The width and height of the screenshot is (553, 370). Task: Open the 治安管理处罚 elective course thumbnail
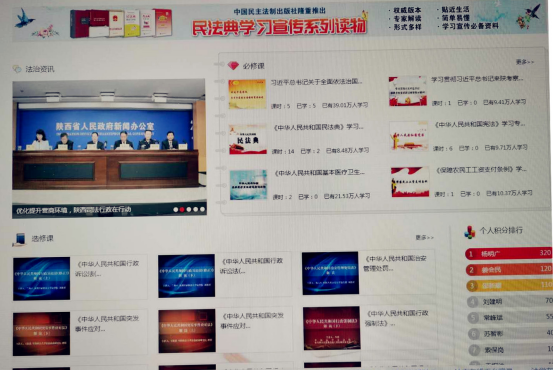[330, 273]
